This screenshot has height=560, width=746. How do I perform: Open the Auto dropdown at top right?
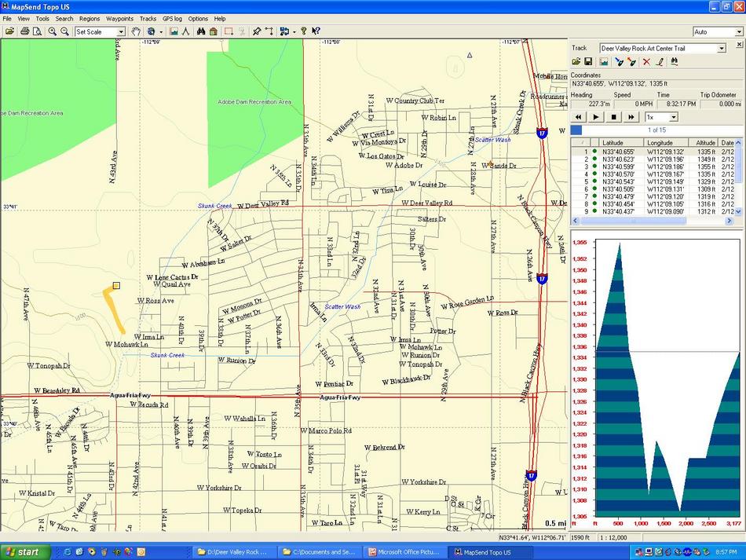[x=738, y=32]
